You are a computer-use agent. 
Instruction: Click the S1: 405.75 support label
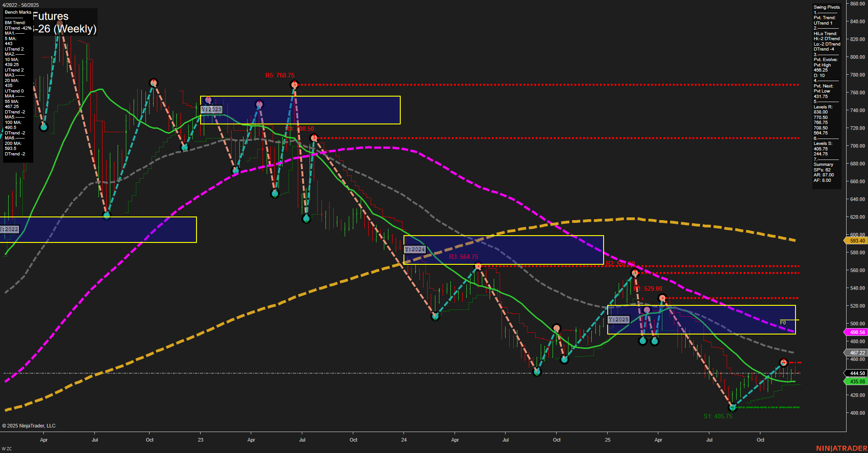click(718, 416)
